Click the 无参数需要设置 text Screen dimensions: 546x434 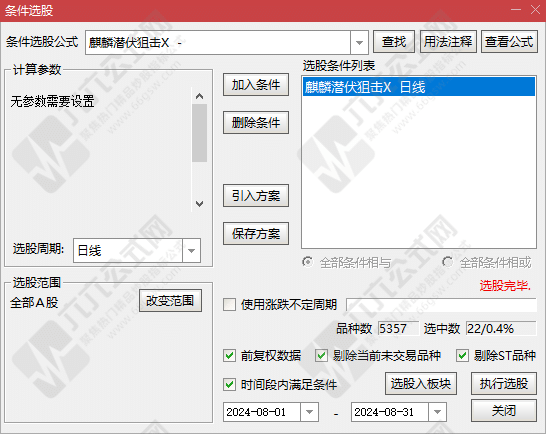52,102
